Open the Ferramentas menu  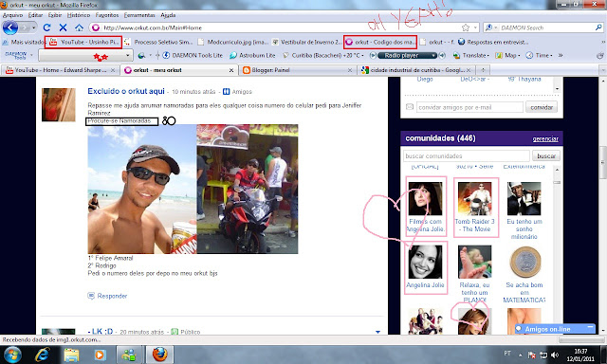139,15
